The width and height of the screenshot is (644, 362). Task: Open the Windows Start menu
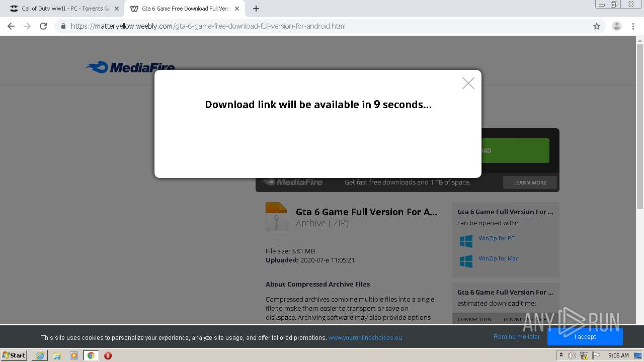[x=14, y=355]
